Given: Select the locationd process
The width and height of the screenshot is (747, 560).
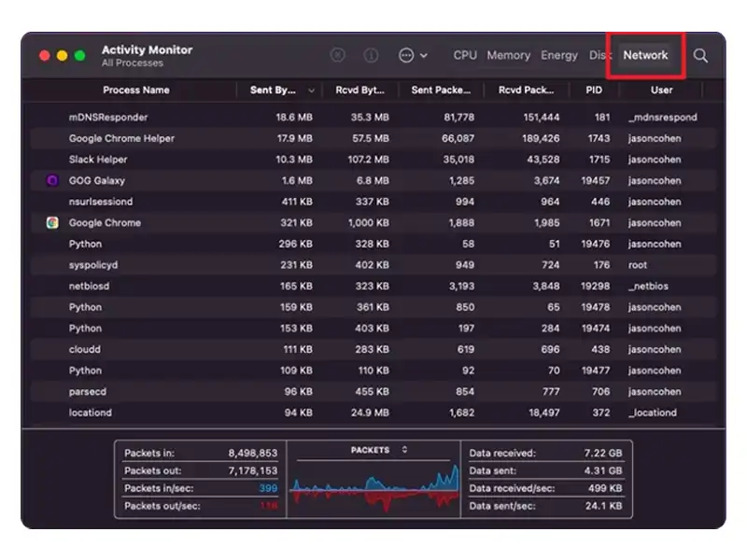Looking at the screenshot, I should [90, 413].
